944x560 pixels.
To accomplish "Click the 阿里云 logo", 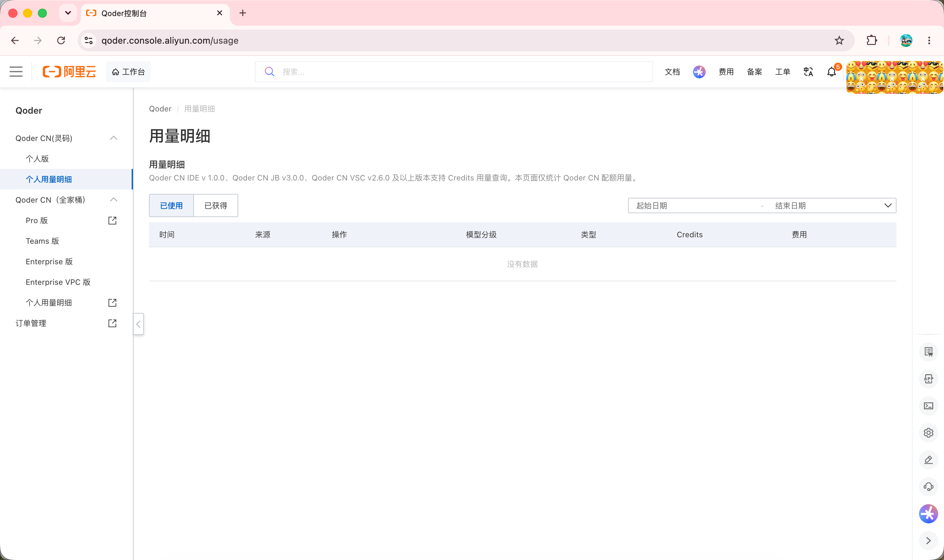I will click(69, 72).
